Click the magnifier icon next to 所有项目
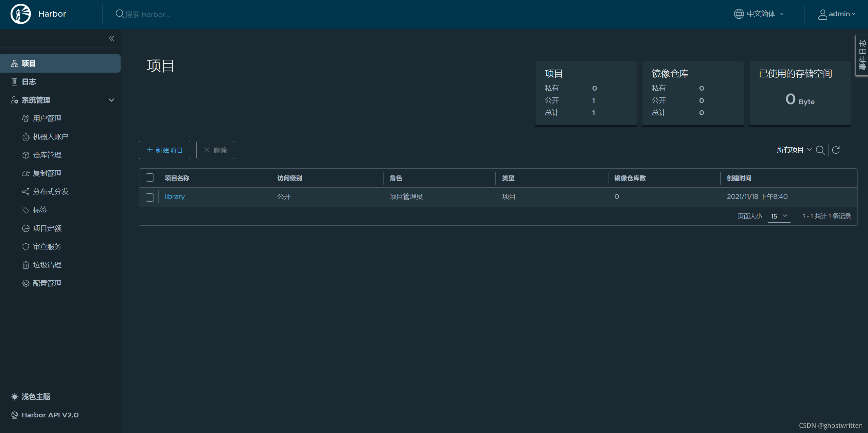 [820, 150]
